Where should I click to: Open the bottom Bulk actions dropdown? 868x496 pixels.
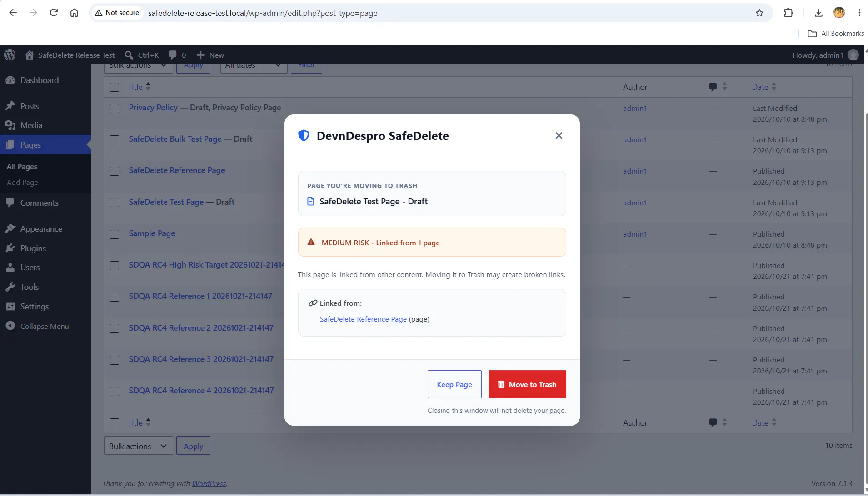(x=138, y=446)
